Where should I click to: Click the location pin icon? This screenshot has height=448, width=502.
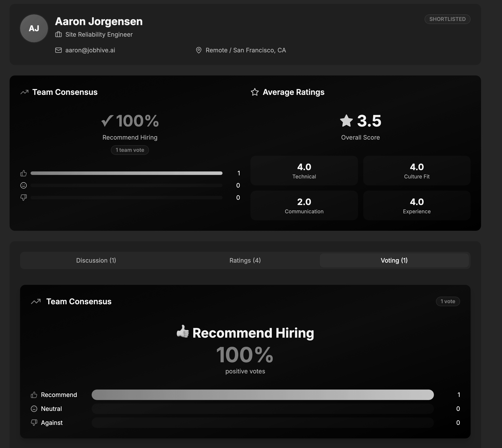click(x=199, y=50)
